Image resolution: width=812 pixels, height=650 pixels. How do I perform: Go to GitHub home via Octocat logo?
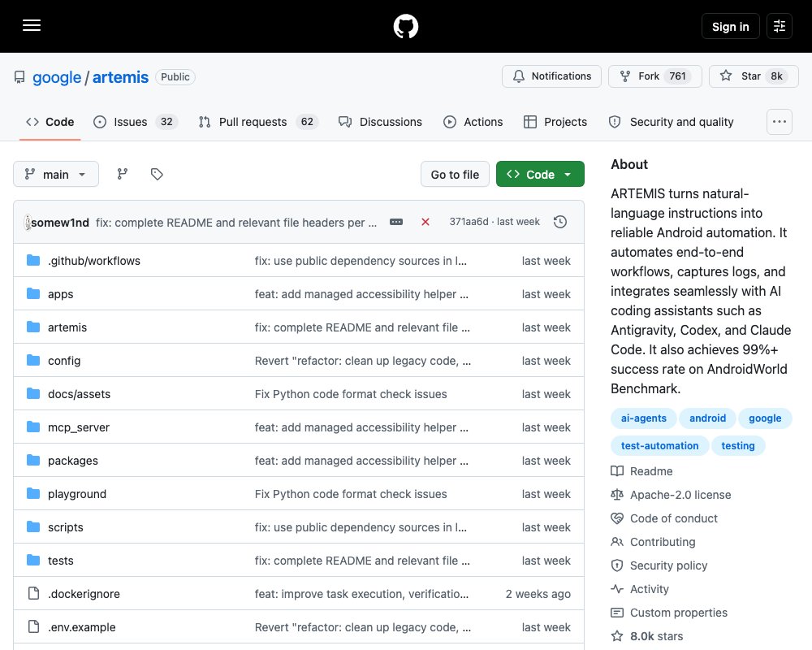click(406, 26)
